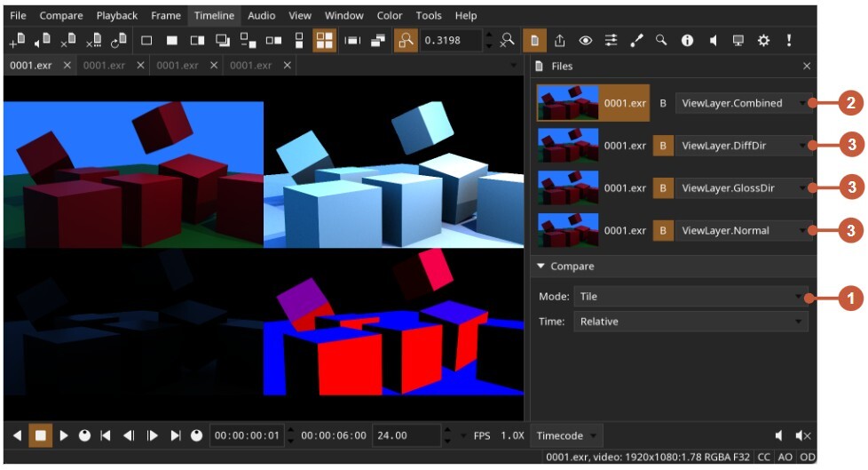Click the Info panel icon

coord(687,41)
